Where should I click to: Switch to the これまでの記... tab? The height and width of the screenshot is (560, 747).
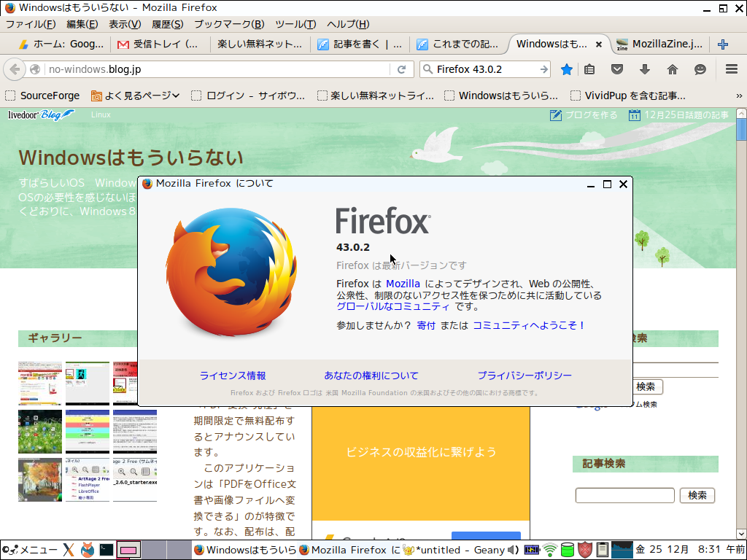coord(458,44)
